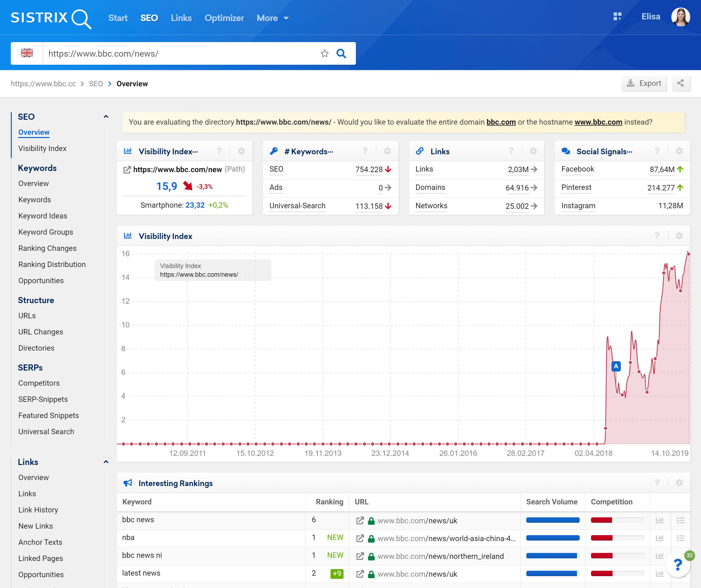Image resolution: width=701 pixels, height=588 pixels.
Task: Open Elisa's profile avatar
Action: [681, 17]
